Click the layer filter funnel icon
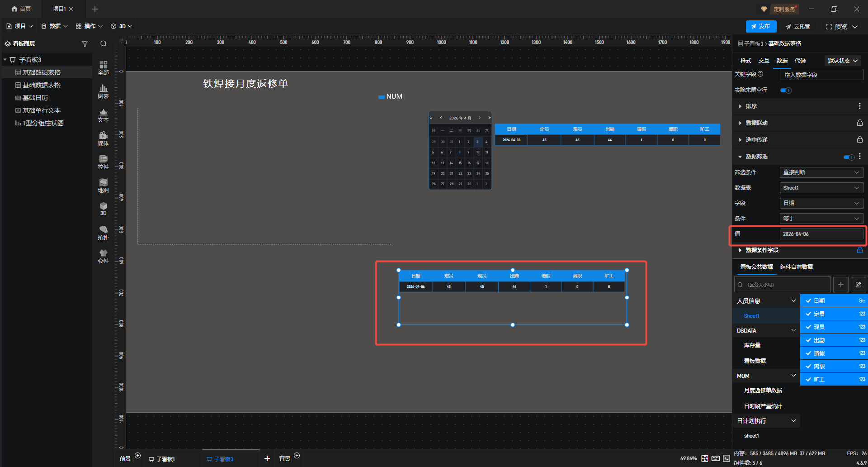The image size is (868, 467). [85, 44]
